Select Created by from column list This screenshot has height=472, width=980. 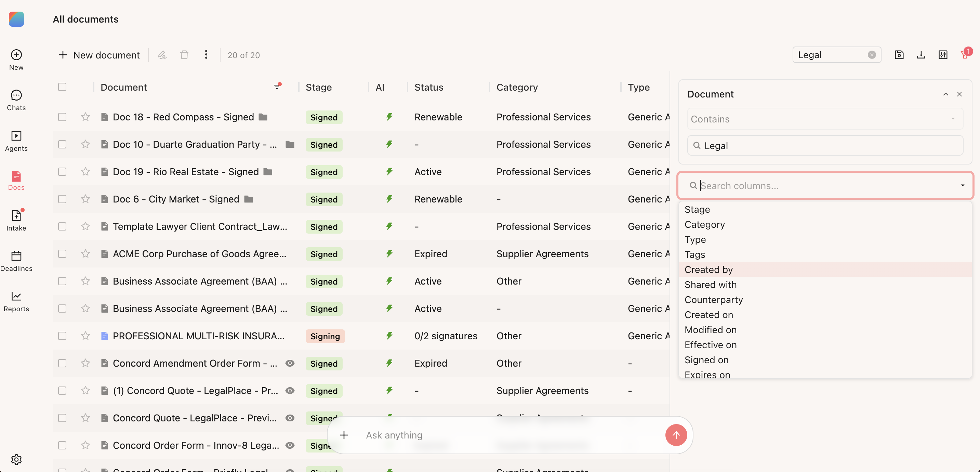click(x=708, y=269)
